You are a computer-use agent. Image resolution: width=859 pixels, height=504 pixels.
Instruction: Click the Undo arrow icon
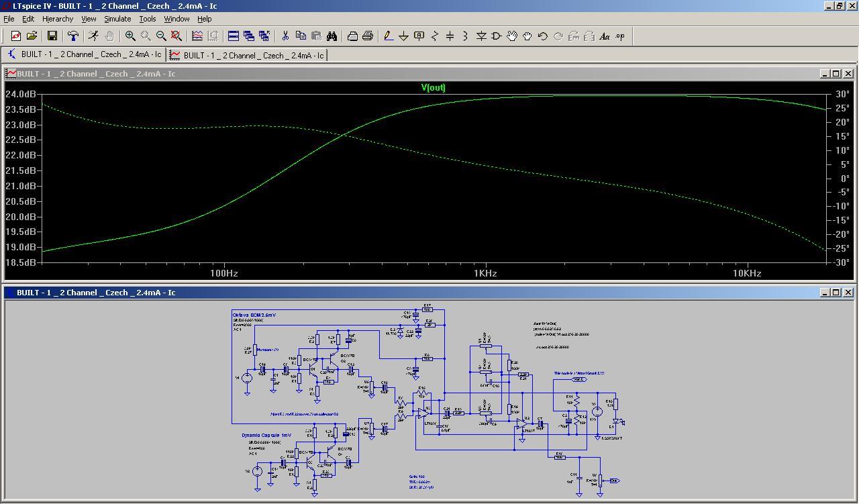[x=543, y=36]
